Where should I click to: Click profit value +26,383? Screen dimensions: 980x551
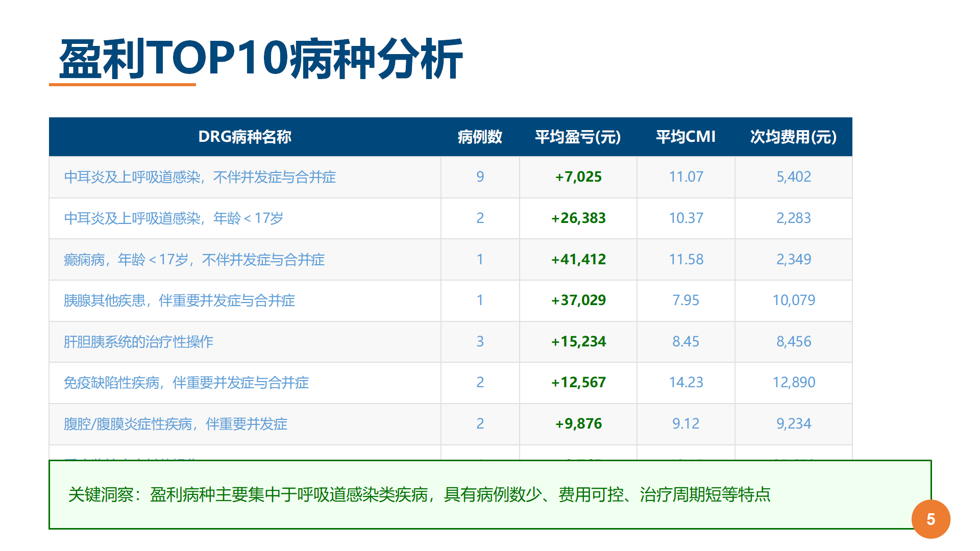click(x=578, y=218)
